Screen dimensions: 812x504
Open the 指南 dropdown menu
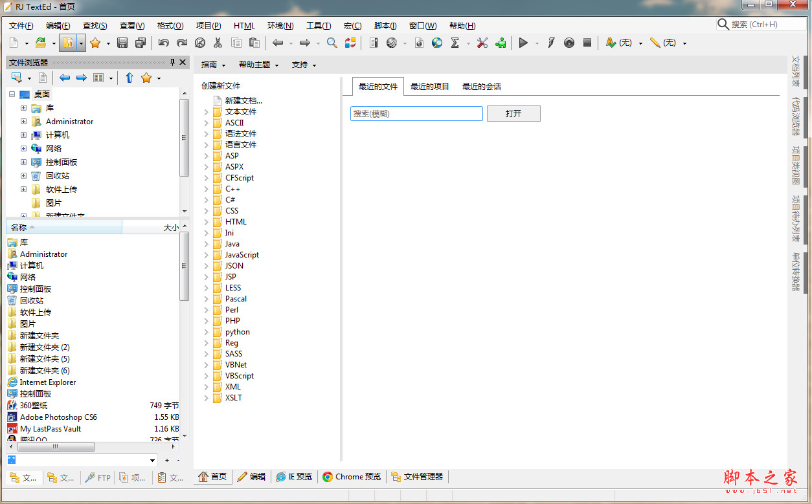(214, 64)
